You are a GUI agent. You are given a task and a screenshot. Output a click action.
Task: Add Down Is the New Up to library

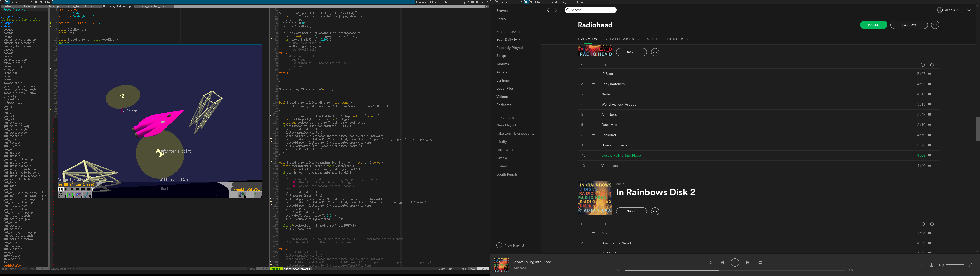click(593, 243)
